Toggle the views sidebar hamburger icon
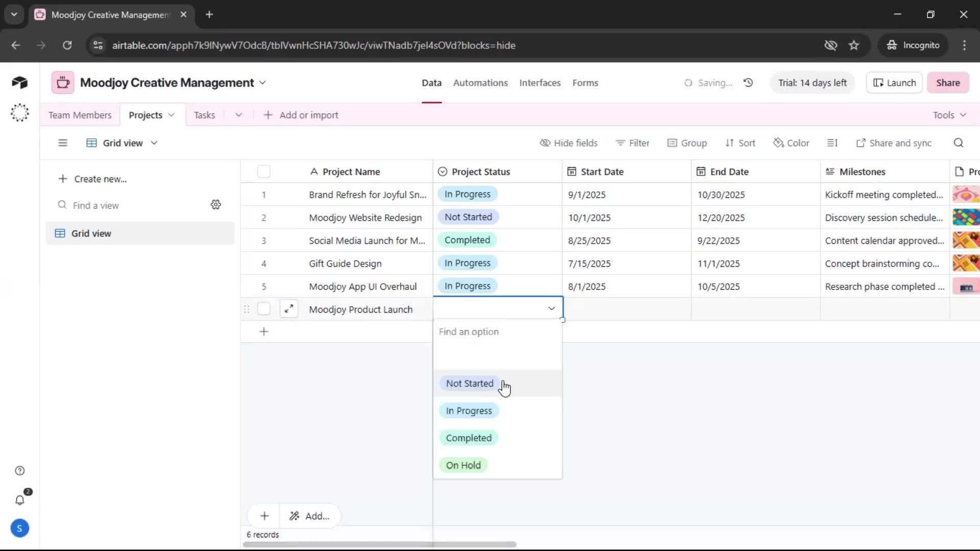The width and height of the screenshot is (980, 551). (63, 143)
